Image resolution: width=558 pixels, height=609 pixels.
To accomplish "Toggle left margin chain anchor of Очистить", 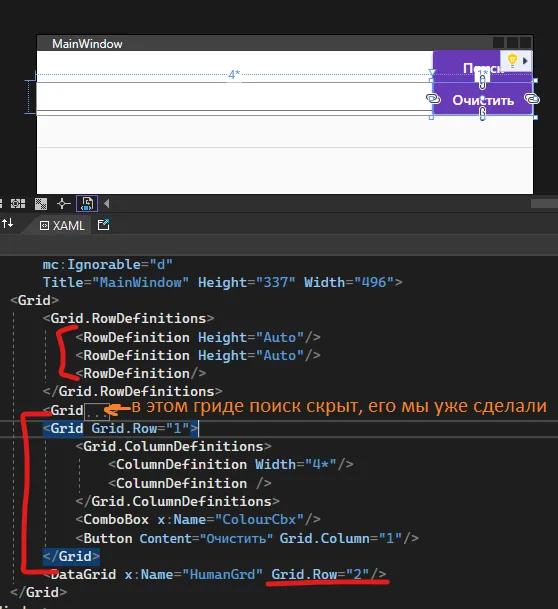I will point(433,99).
